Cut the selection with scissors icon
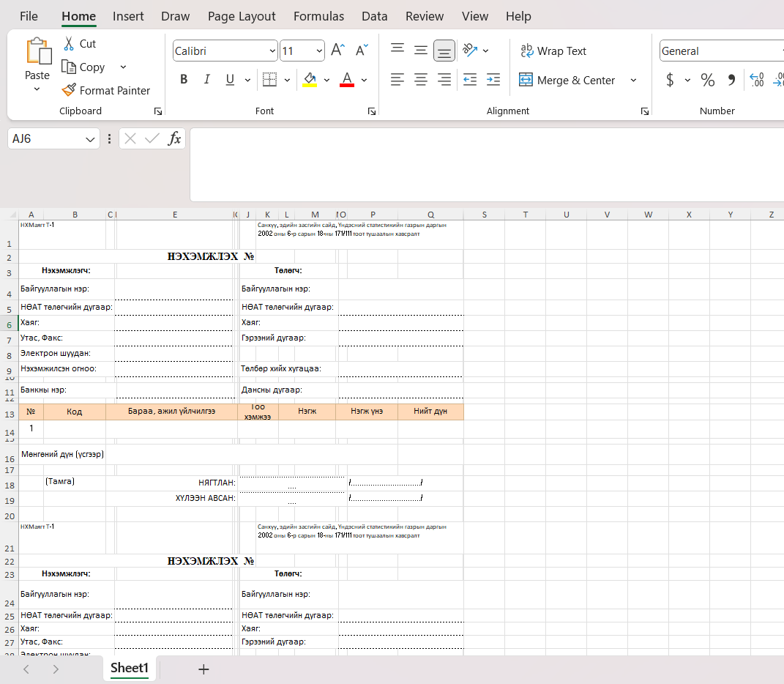Image resolution: width=784 pixels, height=684 pixels. pos(69,43)
